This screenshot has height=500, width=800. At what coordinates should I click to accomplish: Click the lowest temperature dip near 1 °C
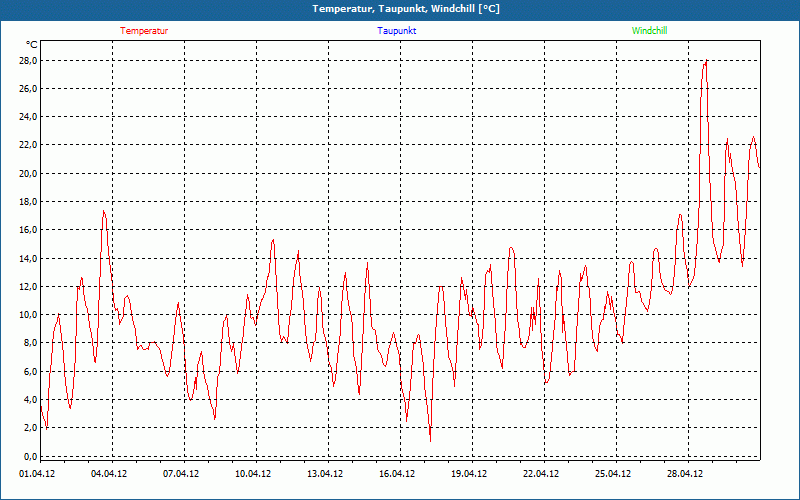tap(431, 441)
